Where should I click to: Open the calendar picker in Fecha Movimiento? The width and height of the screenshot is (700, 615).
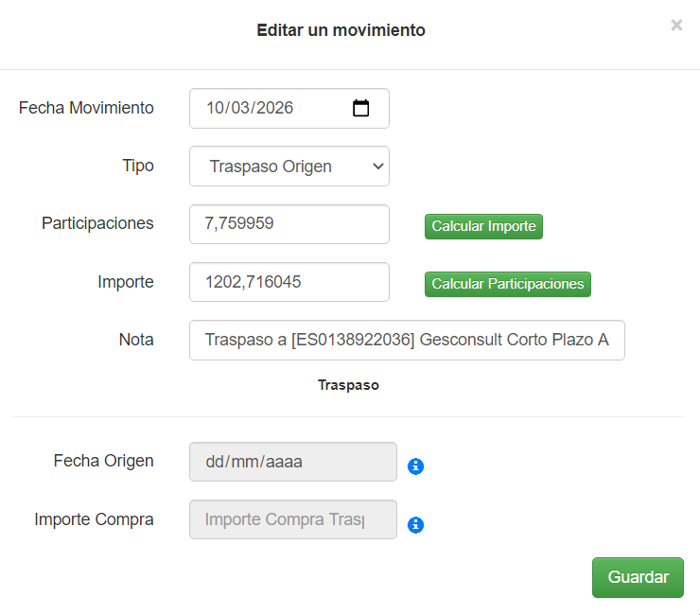(x=360, y=108)
